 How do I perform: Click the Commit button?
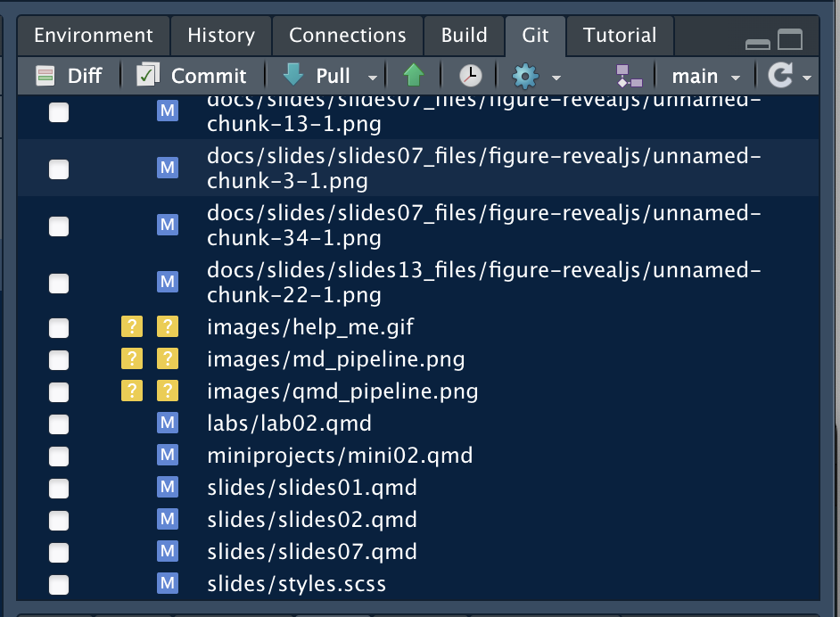point(192,76)
